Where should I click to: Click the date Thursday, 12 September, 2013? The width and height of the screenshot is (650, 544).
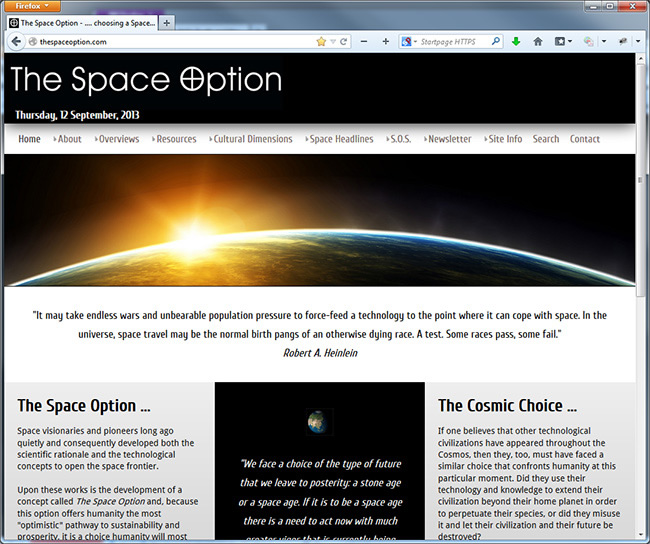[77, 115]
